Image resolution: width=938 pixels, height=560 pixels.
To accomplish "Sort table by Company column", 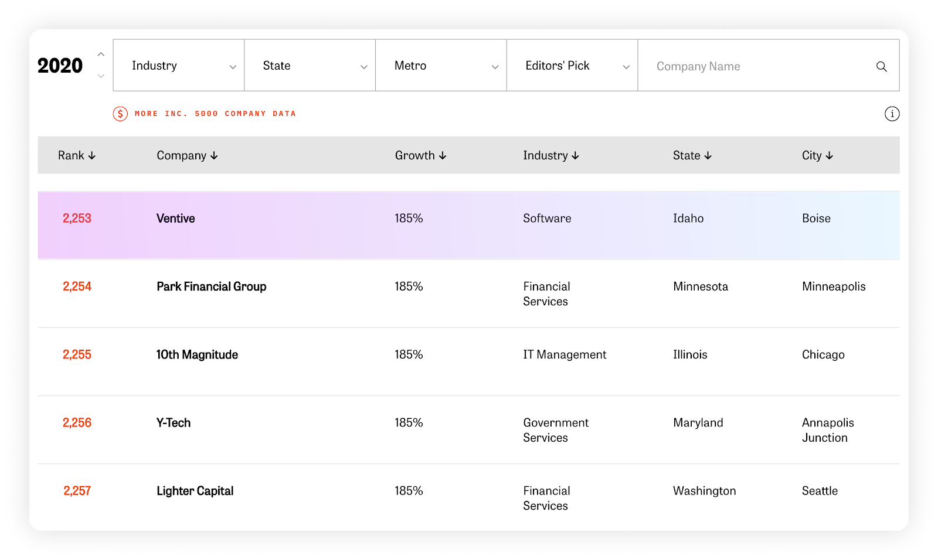I will coord(187,155).
